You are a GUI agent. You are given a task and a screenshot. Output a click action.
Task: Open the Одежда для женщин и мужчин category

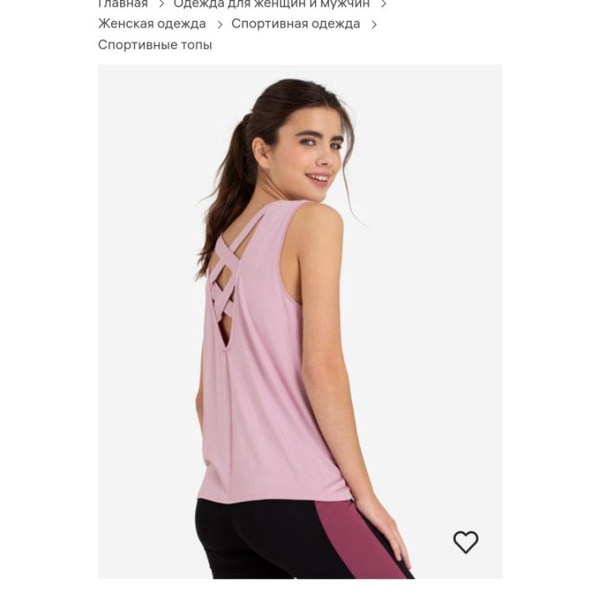pyautogui.click(x=272, y=4)
